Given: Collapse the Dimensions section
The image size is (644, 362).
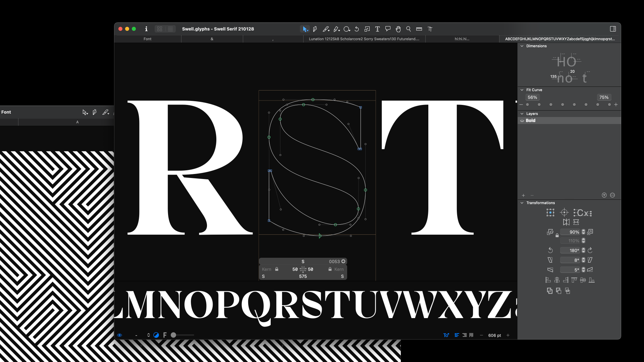Looking at the screenshot, I should 522,46.
